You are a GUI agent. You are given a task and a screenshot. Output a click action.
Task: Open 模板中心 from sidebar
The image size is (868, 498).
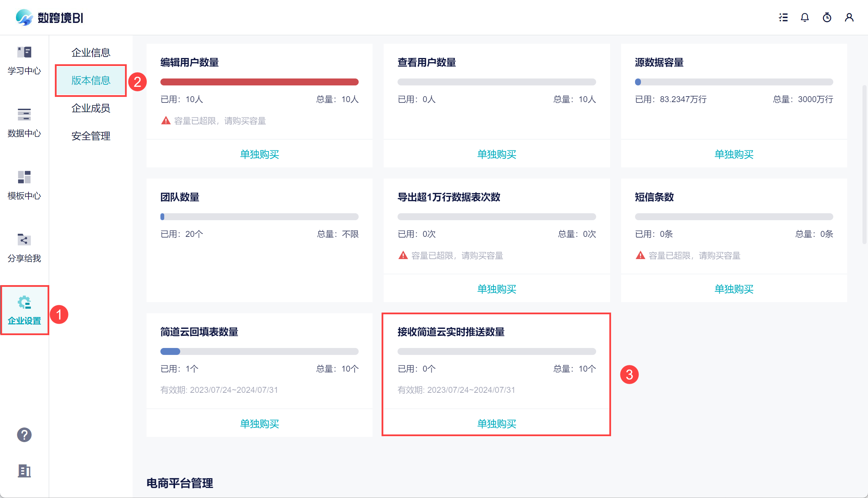pyautogui.click(x=24, y=185)
